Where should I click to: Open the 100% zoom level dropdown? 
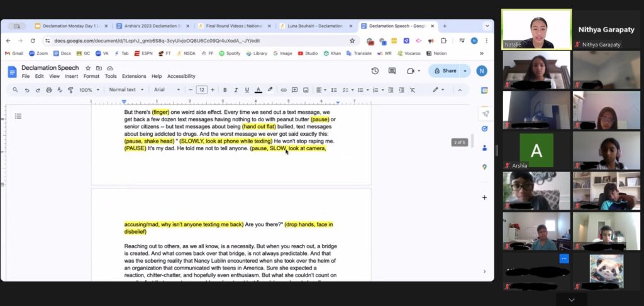coord(89,90)
